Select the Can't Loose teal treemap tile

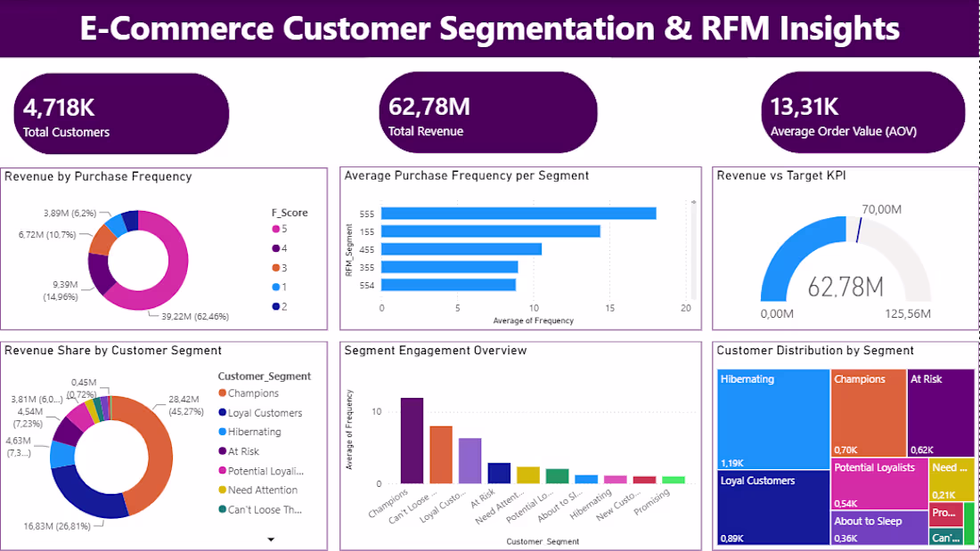[945, 536]
